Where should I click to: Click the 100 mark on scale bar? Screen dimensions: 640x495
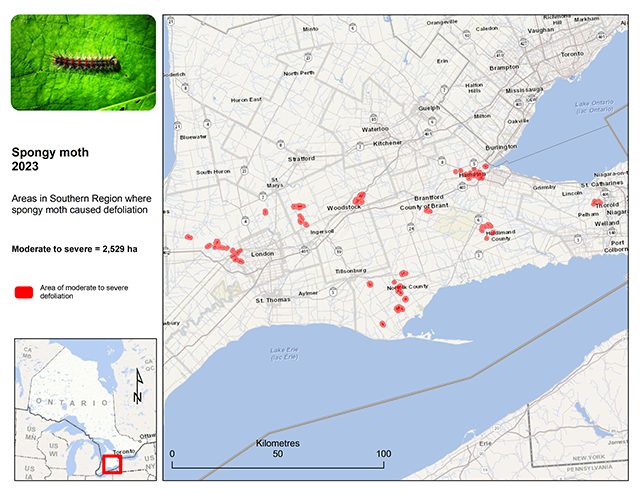click(x=383, y=454)
